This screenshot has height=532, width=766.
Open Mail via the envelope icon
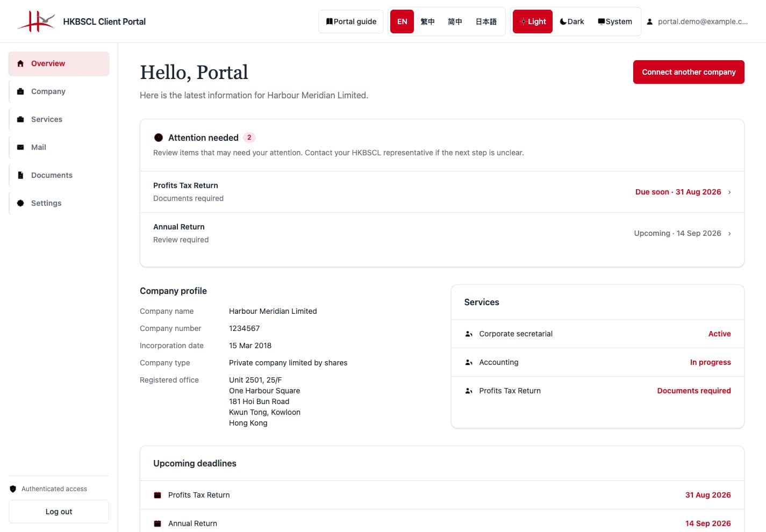click(x=20, y=147)
